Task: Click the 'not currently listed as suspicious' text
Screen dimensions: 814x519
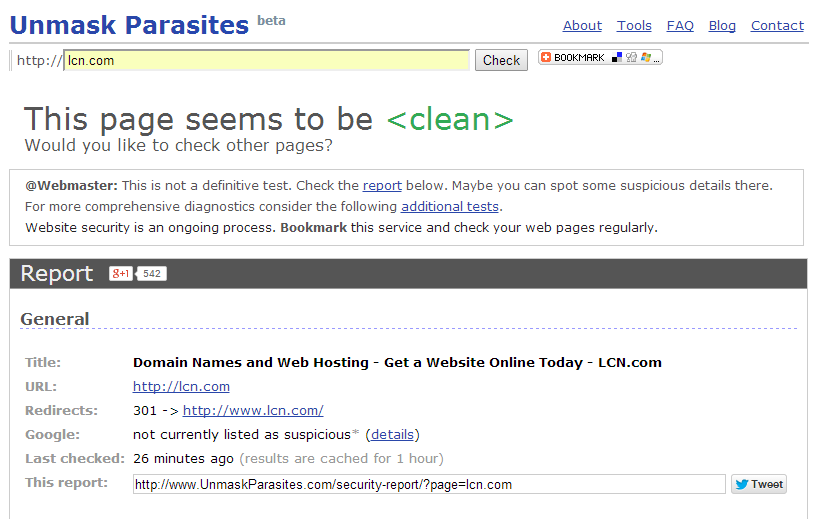Action: point(242,434)
